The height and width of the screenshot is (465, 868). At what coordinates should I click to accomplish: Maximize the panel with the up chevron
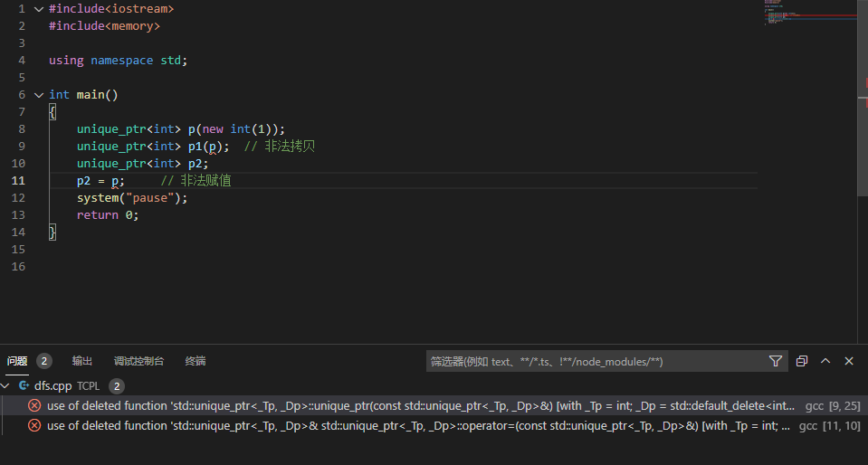click(825, 361)
